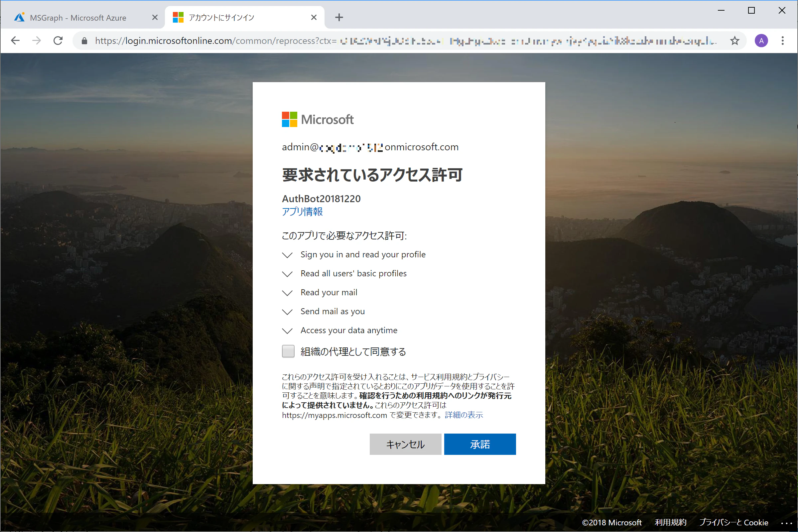798x532 pixels.
Task: Open the アプリ情報 link
Action: tap(302, 211)
